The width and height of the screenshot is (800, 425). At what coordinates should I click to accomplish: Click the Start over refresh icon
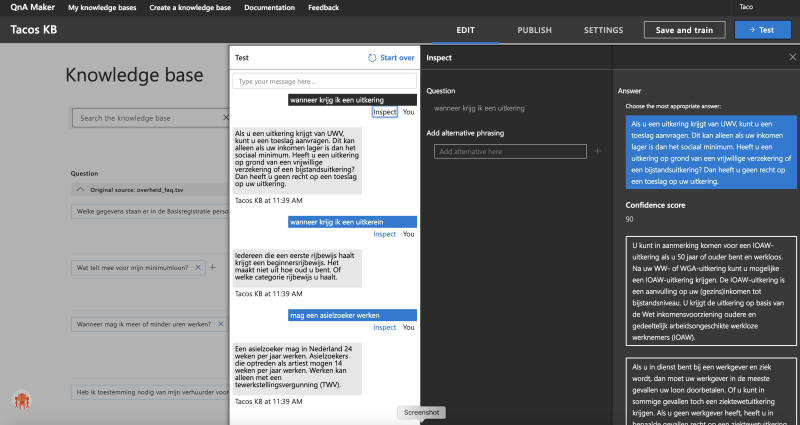372,58
